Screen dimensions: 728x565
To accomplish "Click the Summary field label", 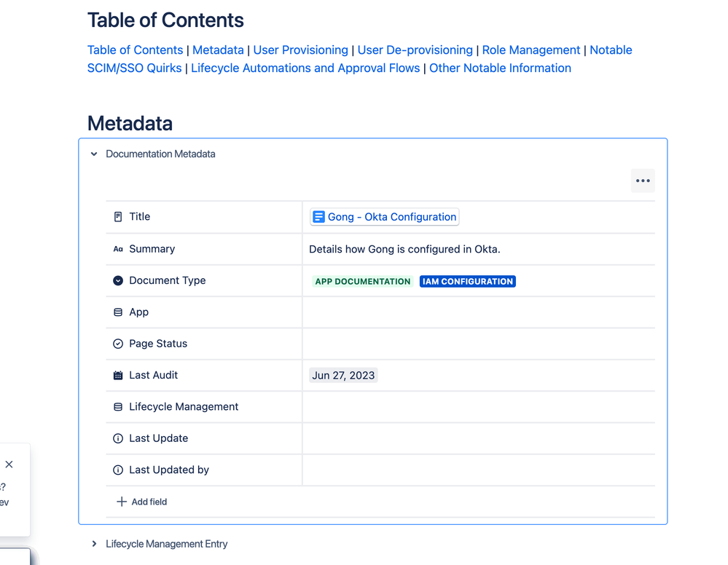I will pos(152,249).
